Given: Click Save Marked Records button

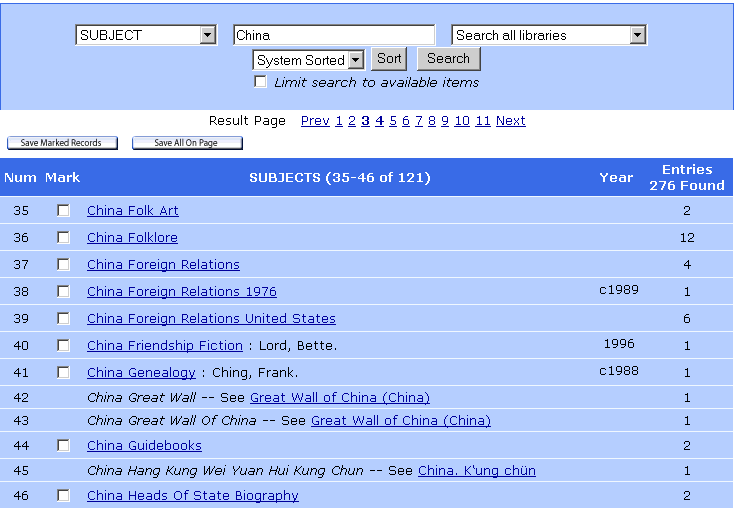Looking at the screenshot, I should [62, 143].
